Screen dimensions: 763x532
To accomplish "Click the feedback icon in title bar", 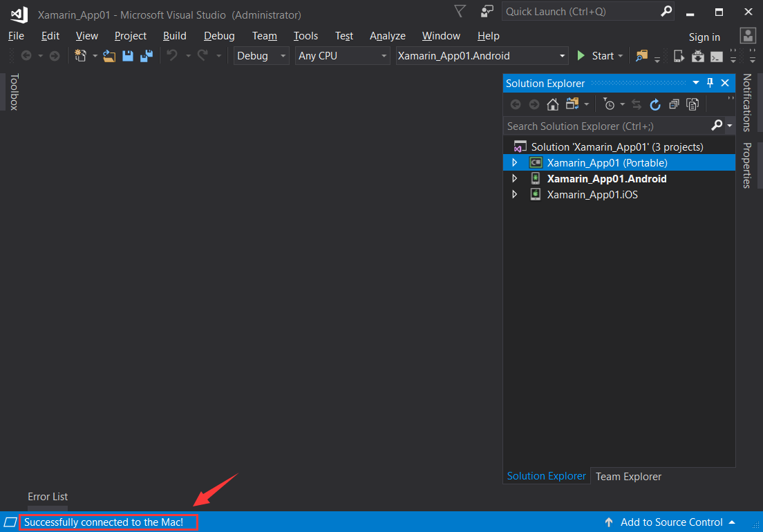I will pyautogui.click(x=487, y=11).
